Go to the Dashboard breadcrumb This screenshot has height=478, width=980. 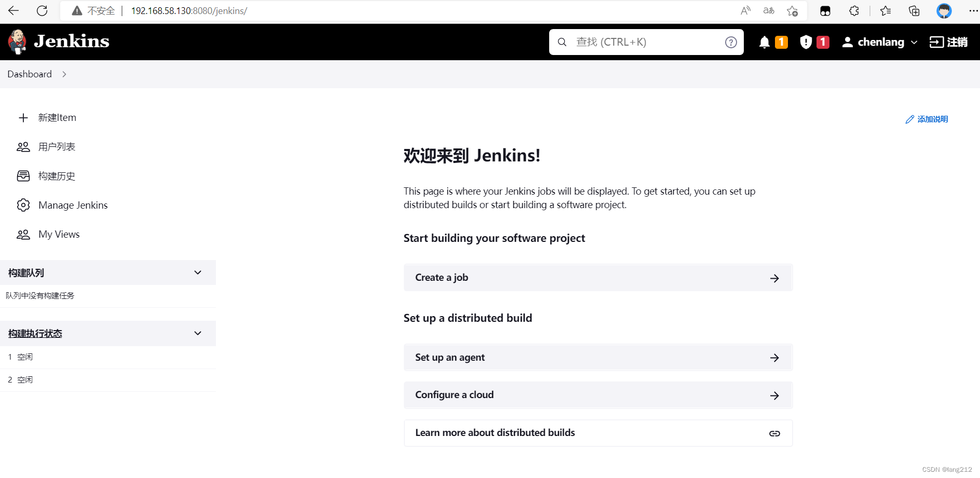click(30, 74)
